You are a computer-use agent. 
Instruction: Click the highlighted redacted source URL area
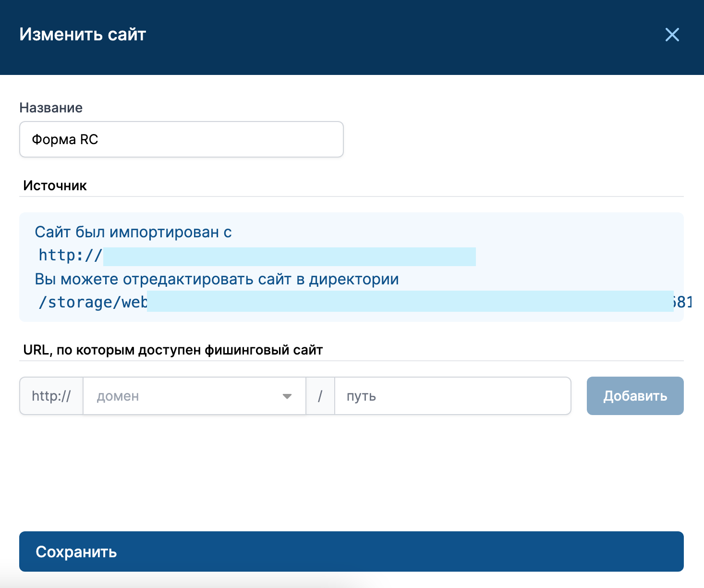(x=289, y=257)
